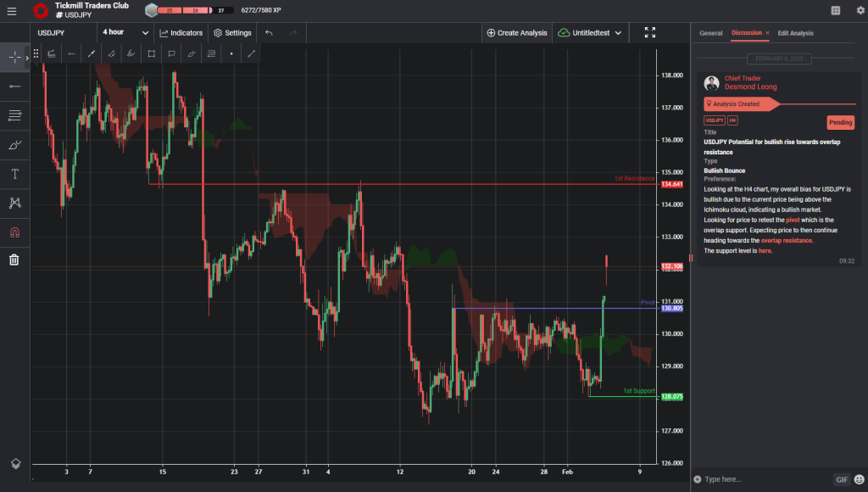Select the XABCD pattern tool
The height and width of the screenshot is (492, 868).
coord(14,203)
